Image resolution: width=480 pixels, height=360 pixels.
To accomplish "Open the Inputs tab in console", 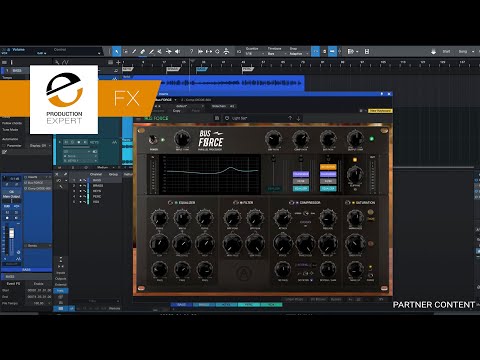I will click(61, 273).
